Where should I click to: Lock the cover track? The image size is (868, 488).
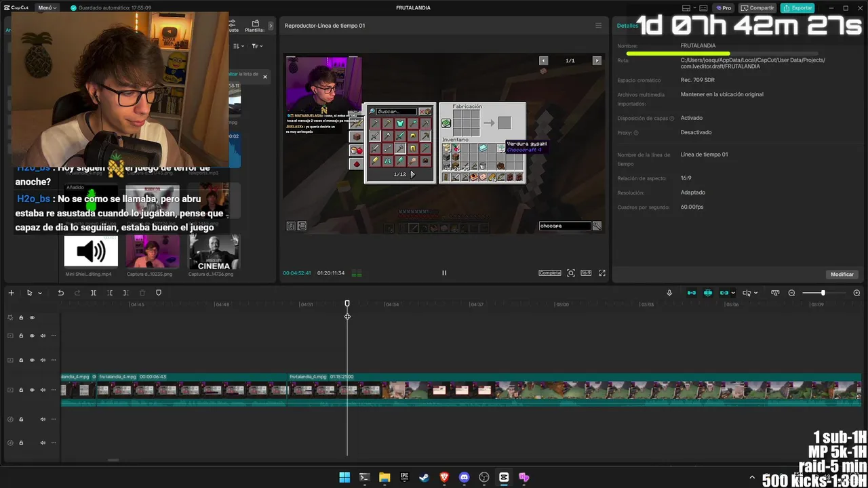point(21,317)
